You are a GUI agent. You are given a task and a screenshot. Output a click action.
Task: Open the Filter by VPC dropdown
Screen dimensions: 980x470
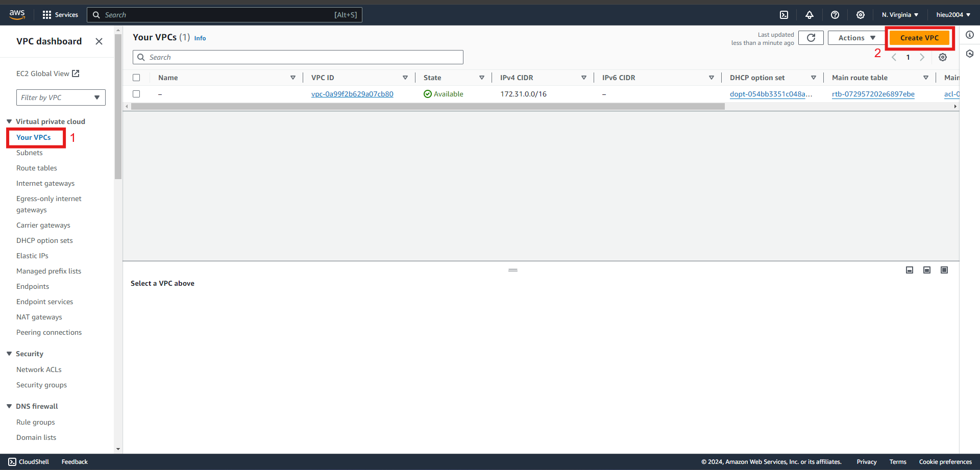coord(61,97)
